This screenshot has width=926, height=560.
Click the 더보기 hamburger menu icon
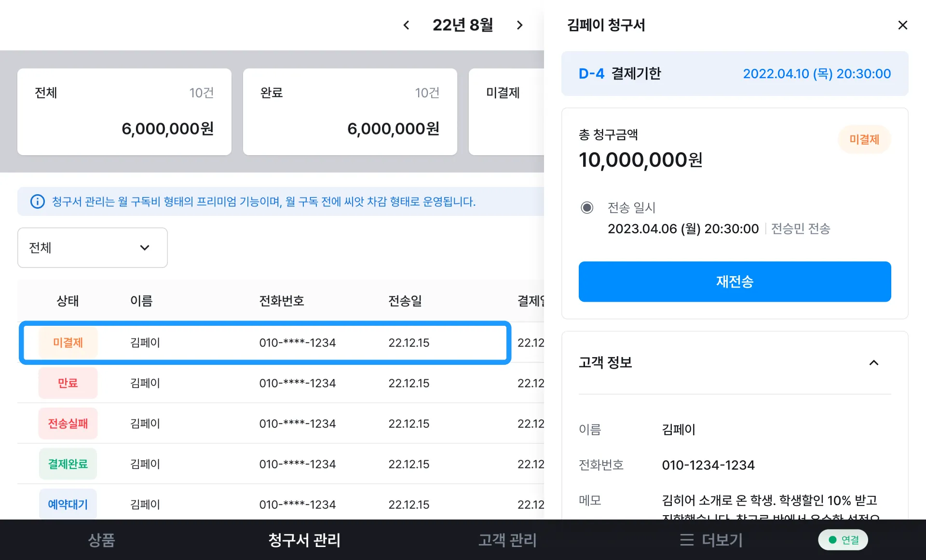coord(686,540)
